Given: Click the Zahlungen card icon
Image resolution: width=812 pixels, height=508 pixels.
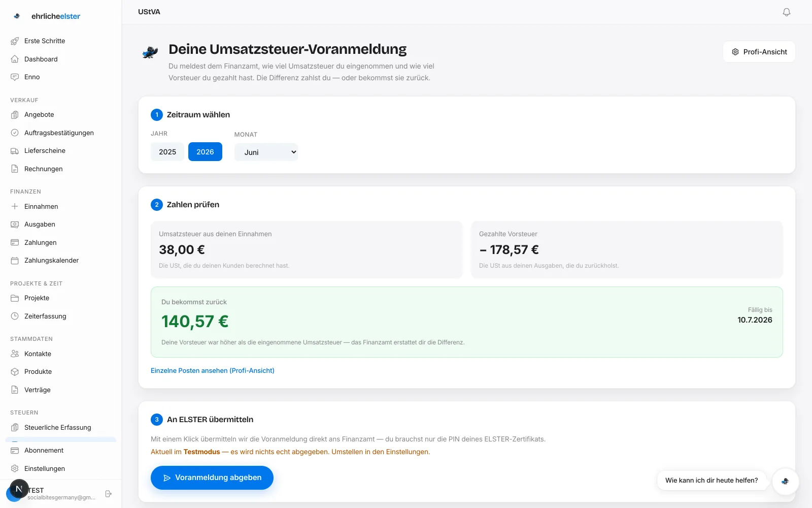Looking at the screenshot, I should 15,242.
